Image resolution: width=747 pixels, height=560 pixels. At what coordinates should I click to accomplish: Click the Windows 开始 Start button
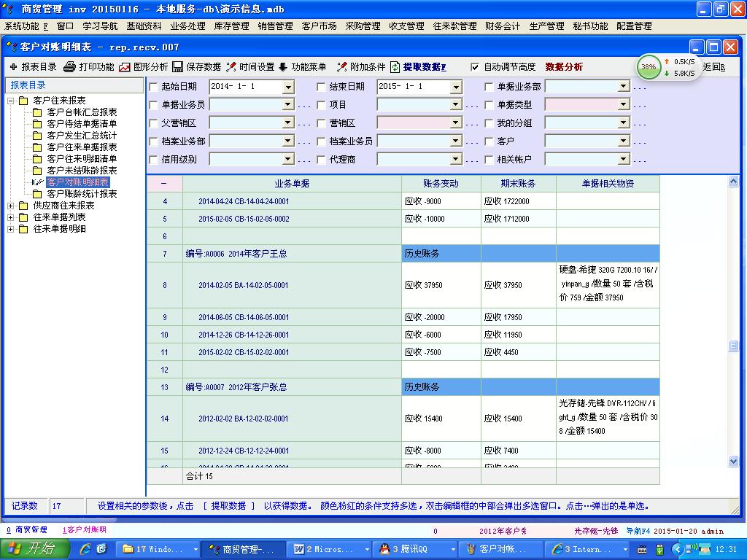[31, 548]
